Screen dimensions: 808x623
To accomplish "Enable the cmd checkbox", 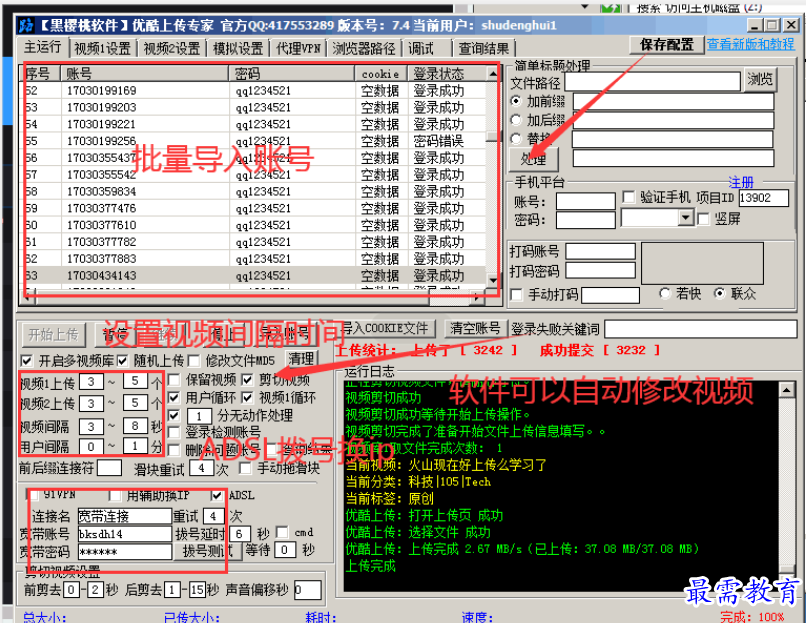I will pos(282,532).
